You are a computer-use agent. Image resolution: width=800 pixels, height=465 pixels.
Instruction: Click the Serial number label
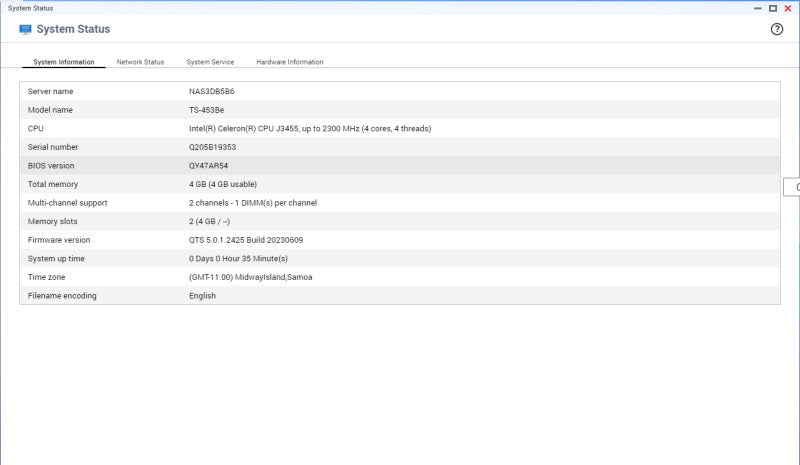pyautogui.click(x=53, y=147)
